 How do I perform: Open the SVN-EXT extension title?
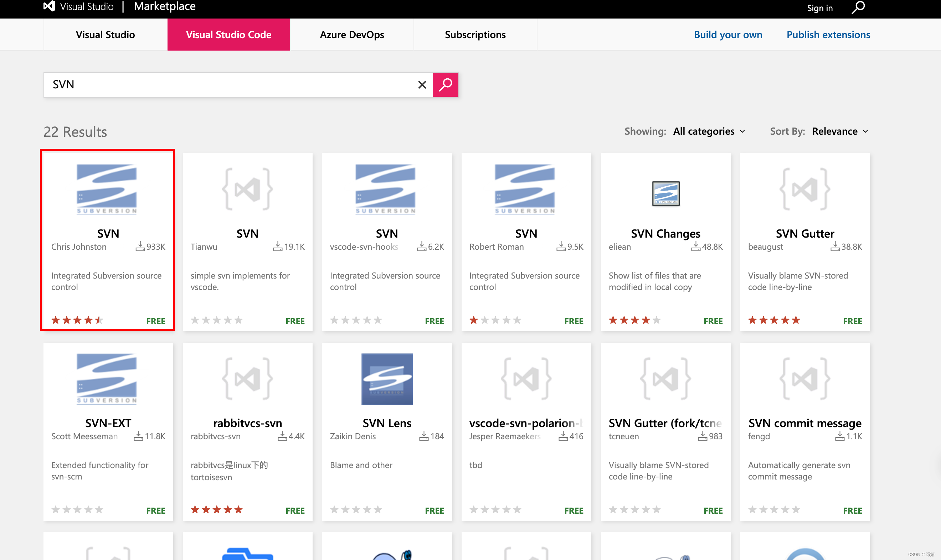point(108,422)
